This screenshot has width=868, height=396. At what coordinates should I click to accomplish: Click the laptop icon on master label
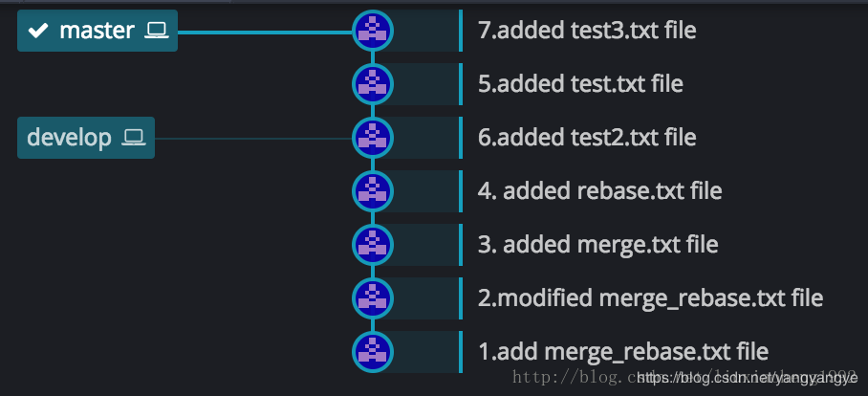point(156,31)
